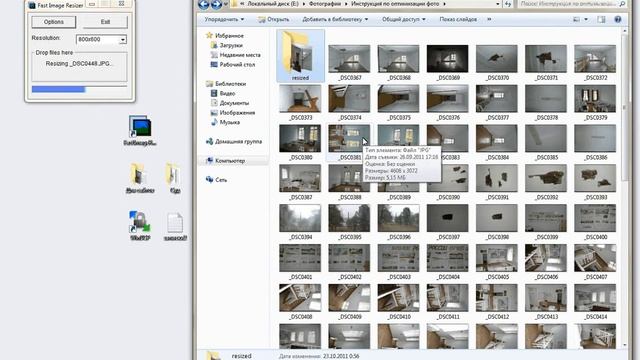Image resolution: width=640 pixels, height=360 pixels.
Task: Click the Локальный диск (E:) breadcrumb
Action: (273, 4)
